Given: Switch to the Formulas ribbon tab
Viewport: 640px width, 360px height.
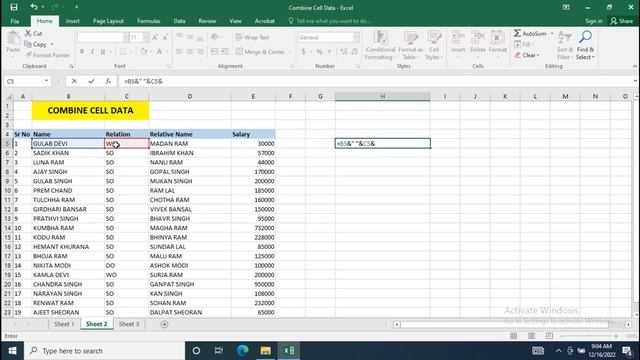Looking at the screenshot, I should point(149,21).
